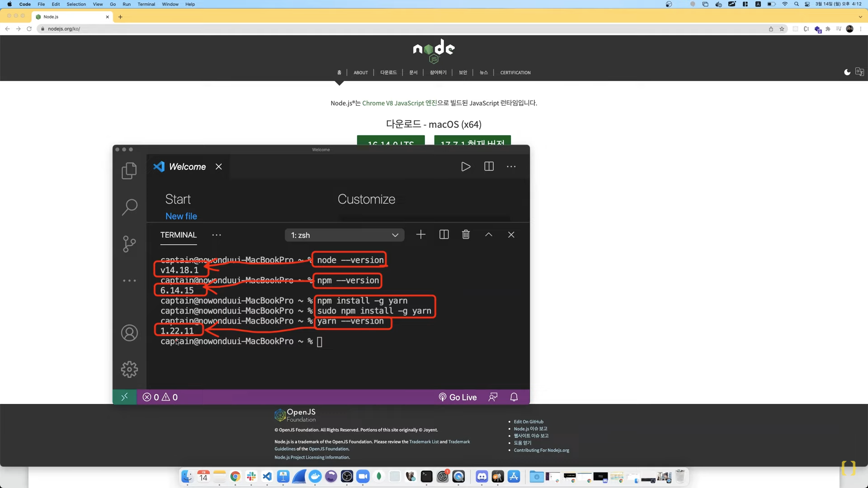Open a new browser tab
Image resolution: width=868 pixels, height=488 pixels.
coord(120,17)
